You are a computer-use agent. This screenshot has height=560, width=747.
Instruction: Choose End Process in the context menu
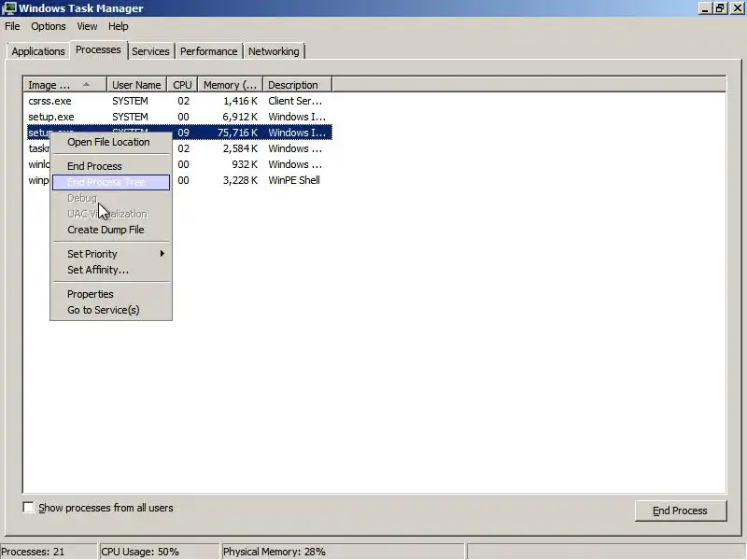(111, 166)
